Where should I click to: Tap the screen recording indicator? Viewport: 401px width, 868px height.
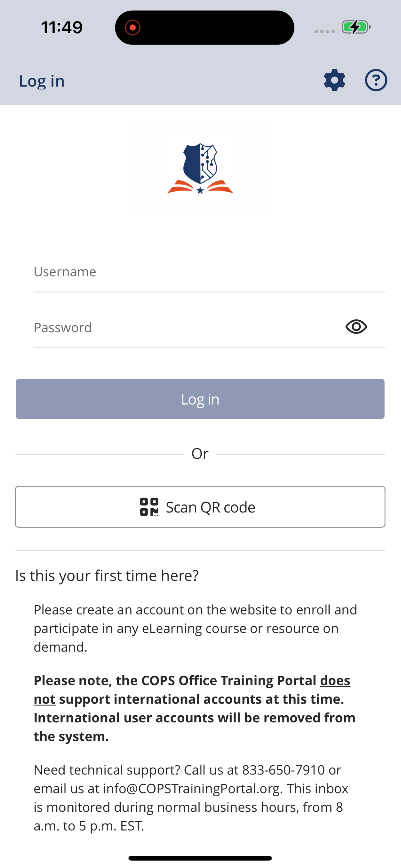133,28
